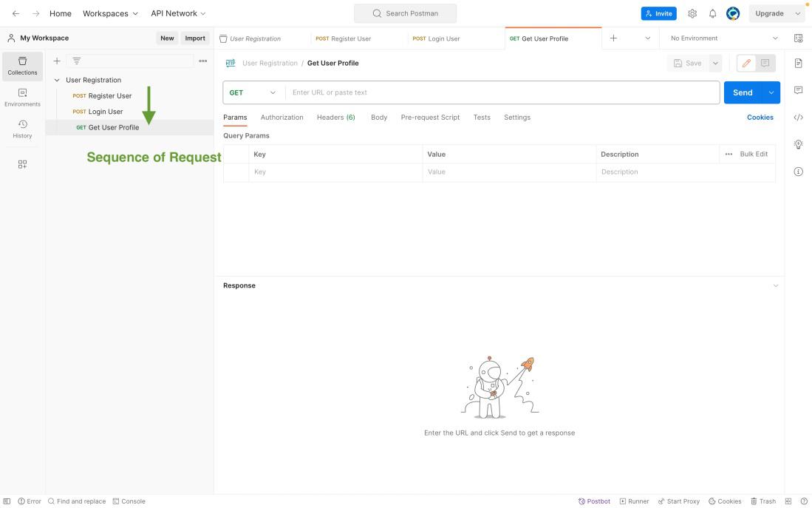Expand the API Network dropdown
The image size is (812, 508).
pos(178,13)
